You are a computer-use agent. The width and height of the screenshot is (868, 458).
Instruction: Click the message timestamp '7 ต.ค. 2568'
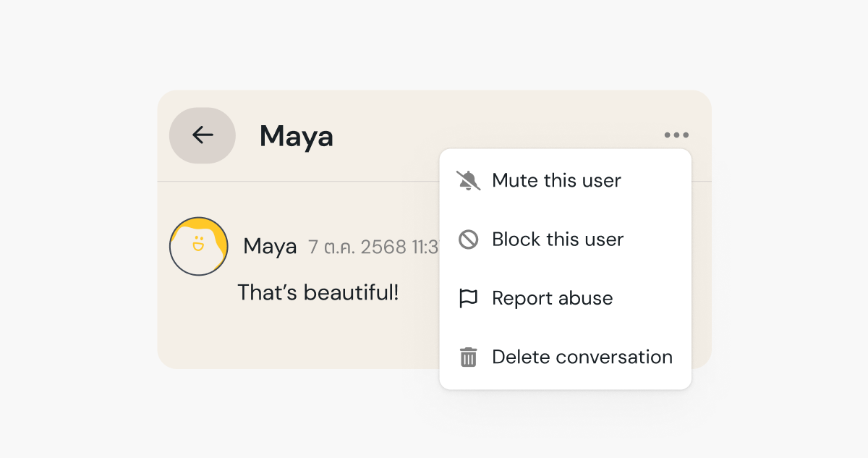coord(357,247)
